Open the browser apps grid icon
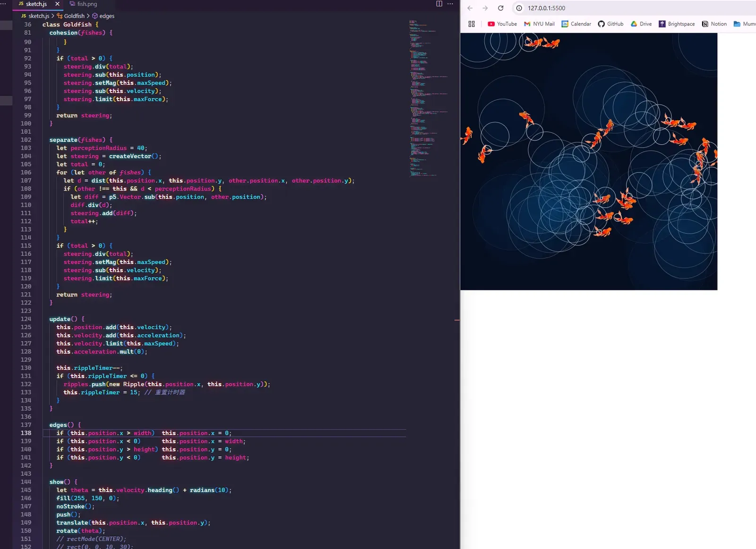The image size is (756, 549). [x=472, y=24]
